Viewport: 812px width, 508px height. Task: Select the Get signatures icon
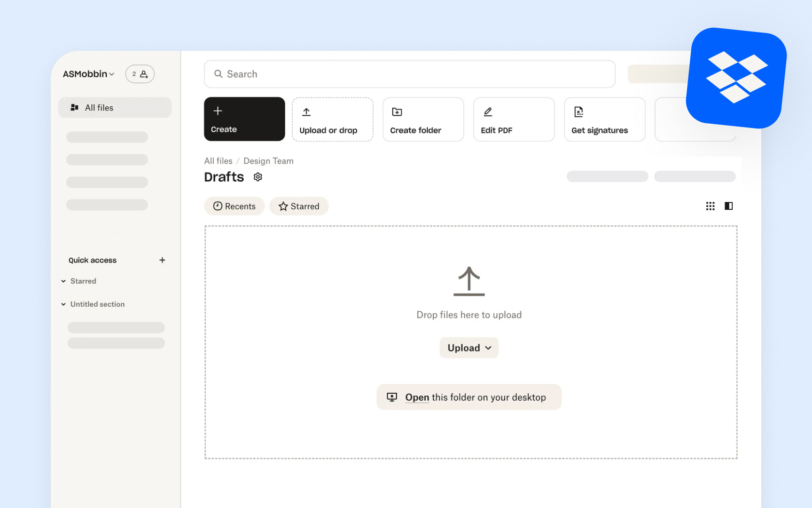(x=578, y=112)
